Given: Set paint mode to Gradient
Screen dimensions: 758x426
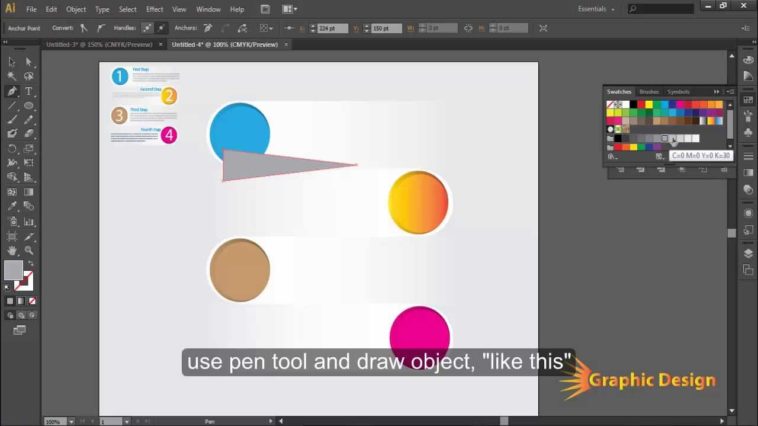Looking at the screenshot, I should (21, 301).
